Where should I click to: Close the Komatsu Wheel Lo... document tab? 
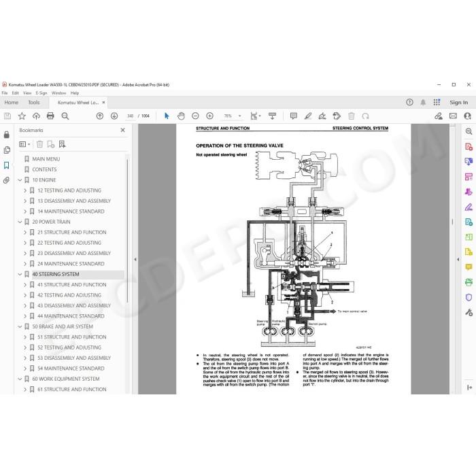pyautogui.click(x=103, y=103)
